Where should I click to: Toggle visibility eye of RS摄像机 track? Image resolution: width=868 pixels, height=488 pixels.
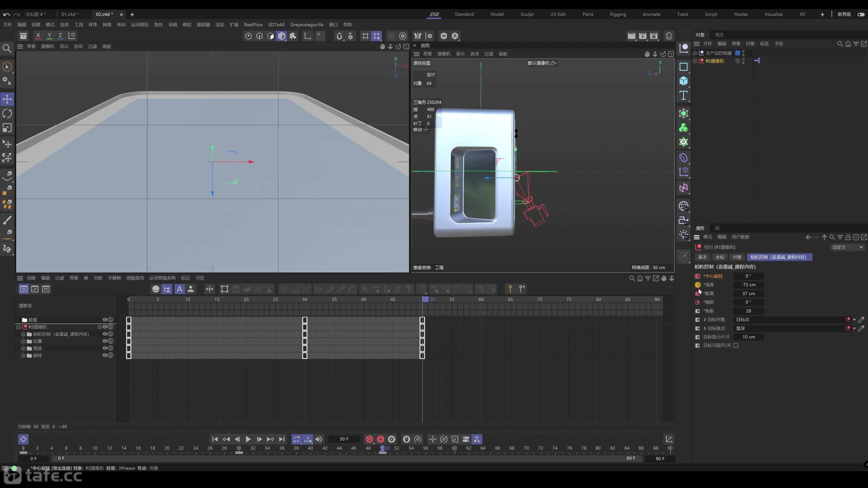coord(105,327)
